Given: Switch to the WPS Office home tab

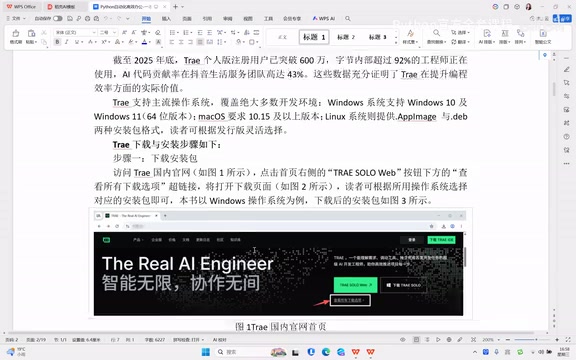Looking at the screenshot, I should pos(21,7).
